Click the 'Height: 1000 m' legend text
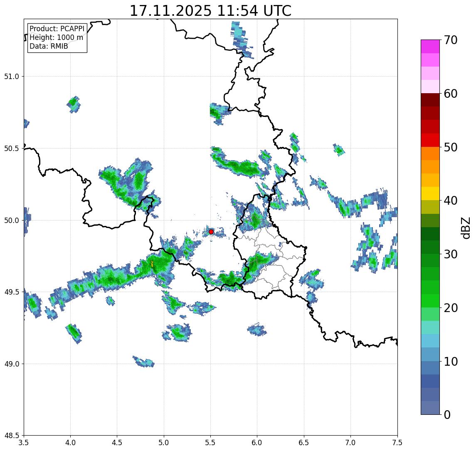476x451 pixels. tap(56, 37)
